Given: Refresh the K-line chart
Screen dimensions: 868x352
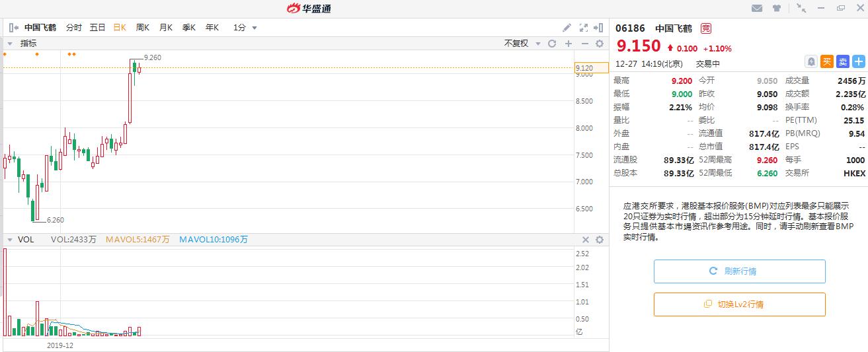Looking at the screenshot, I should [552, 44].
